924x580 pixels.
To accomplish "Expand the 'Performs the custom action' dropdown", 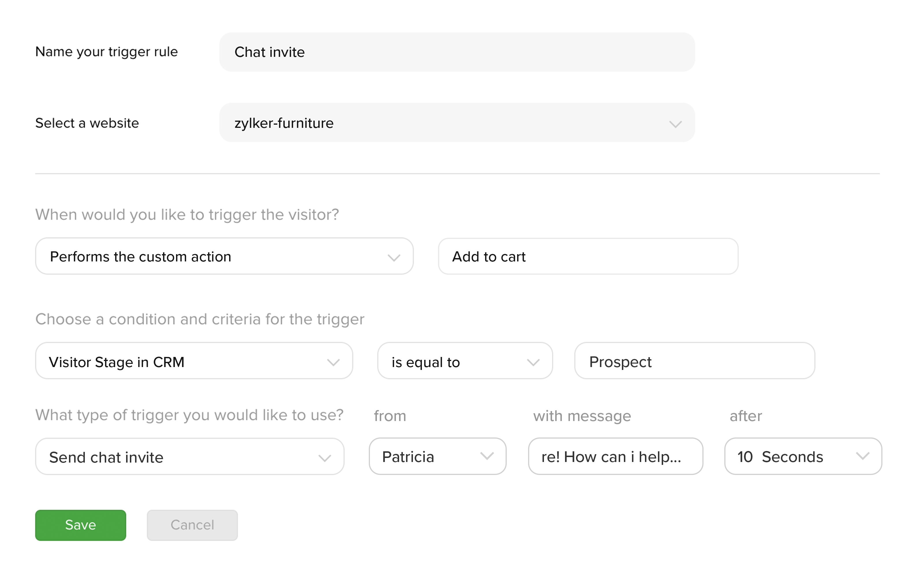I will (x=224, y=256).
